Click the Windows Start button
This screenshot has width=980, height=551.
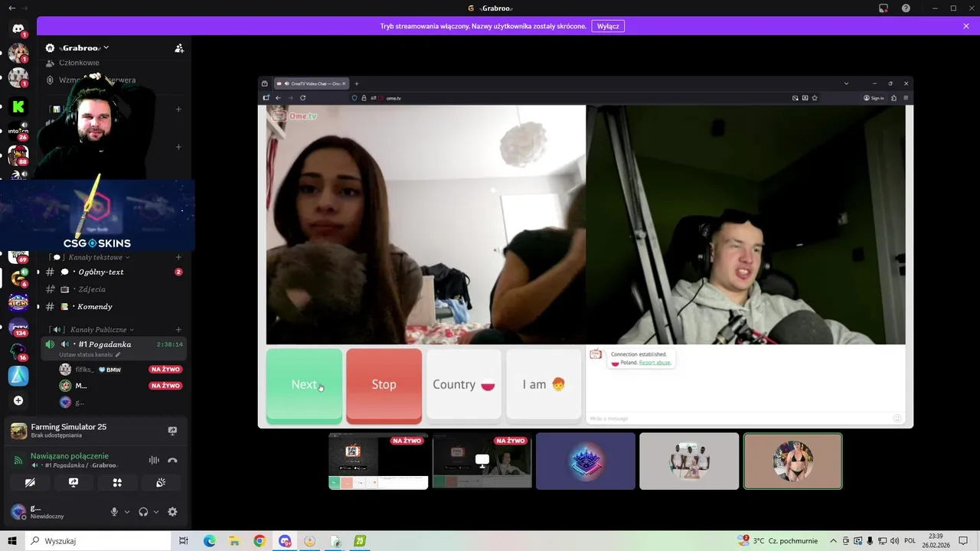11,541
